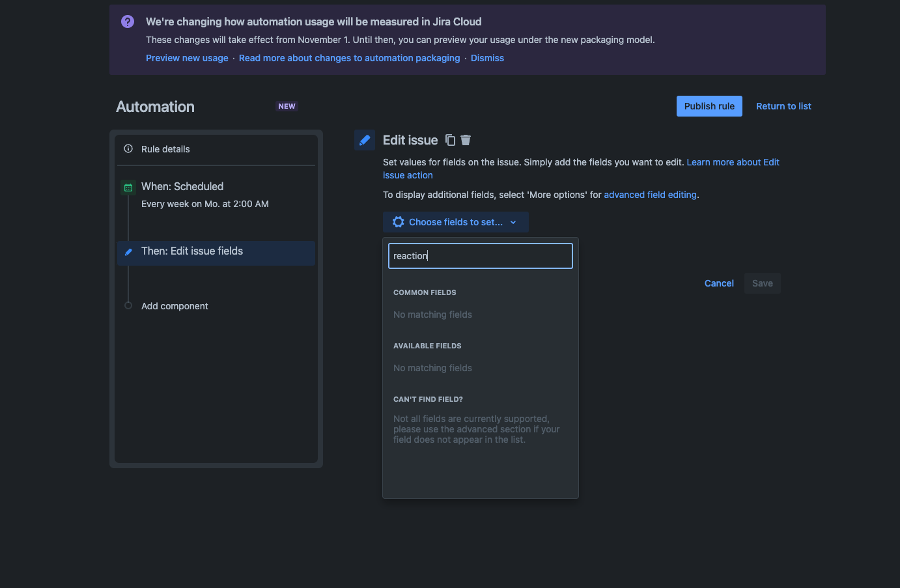This screenshot has width=900, height=588.
Task: Cancel the Edit issue changes
Action: 718,283
